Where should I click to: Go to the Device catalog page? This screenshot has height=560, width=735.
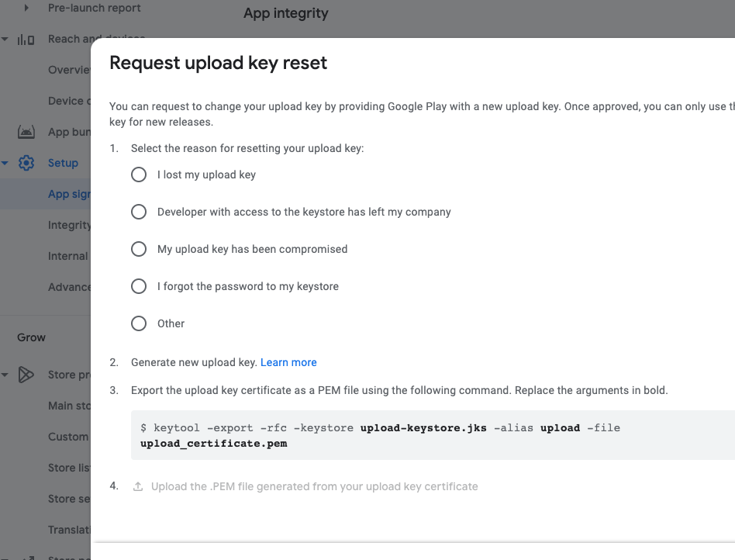coord(70,100)
